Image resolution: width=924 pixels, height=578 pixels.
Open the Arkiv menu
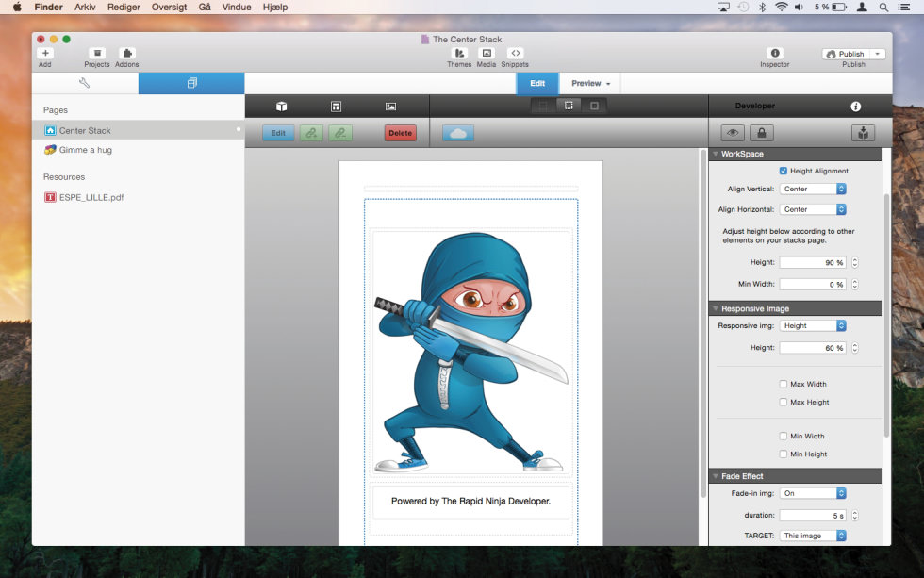pos(85,7)
